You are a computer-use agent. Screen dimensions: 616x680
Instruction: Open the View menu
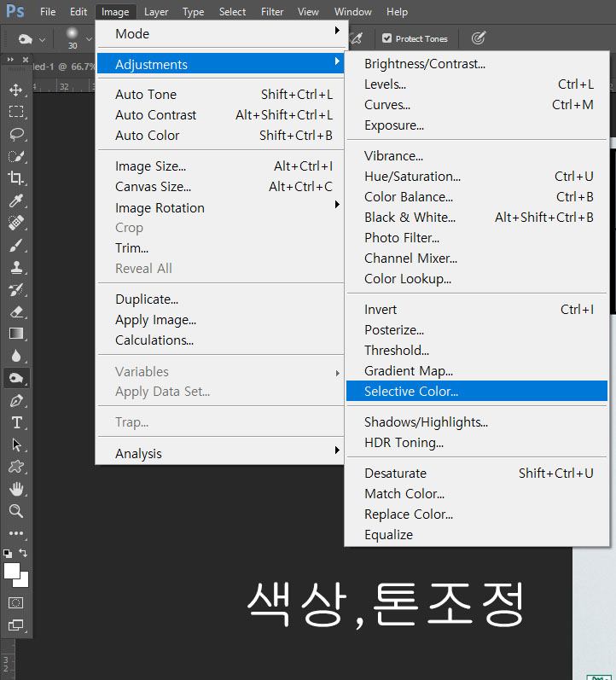pyautogui.click(x=308, y=12)
